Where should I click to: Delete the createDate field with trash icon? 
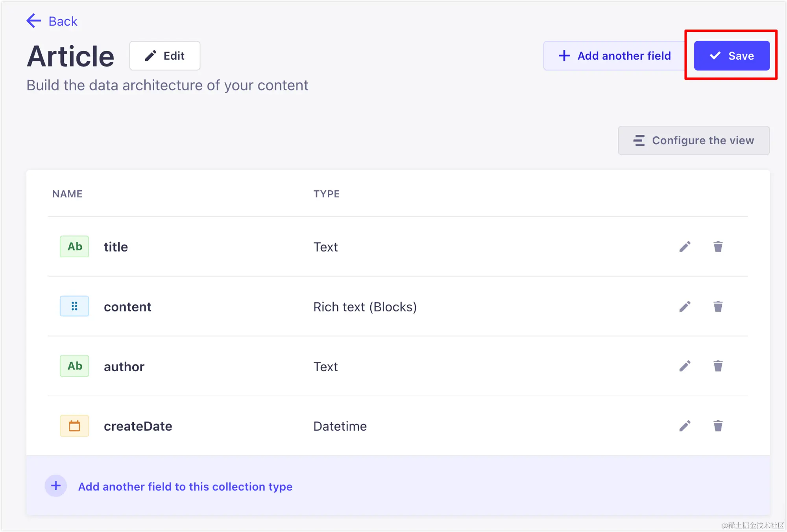[718, 426]
